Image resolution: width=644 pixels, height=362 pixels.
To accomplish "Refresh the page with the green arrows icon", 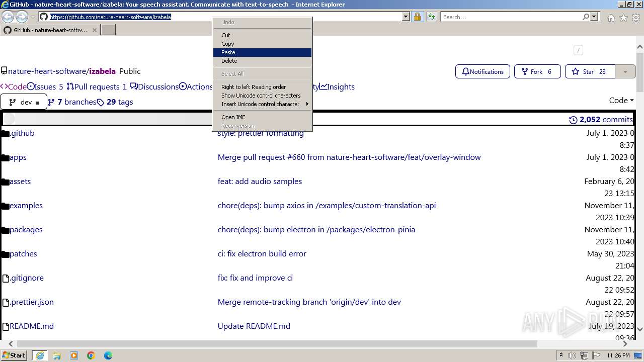I will point(432,17).
